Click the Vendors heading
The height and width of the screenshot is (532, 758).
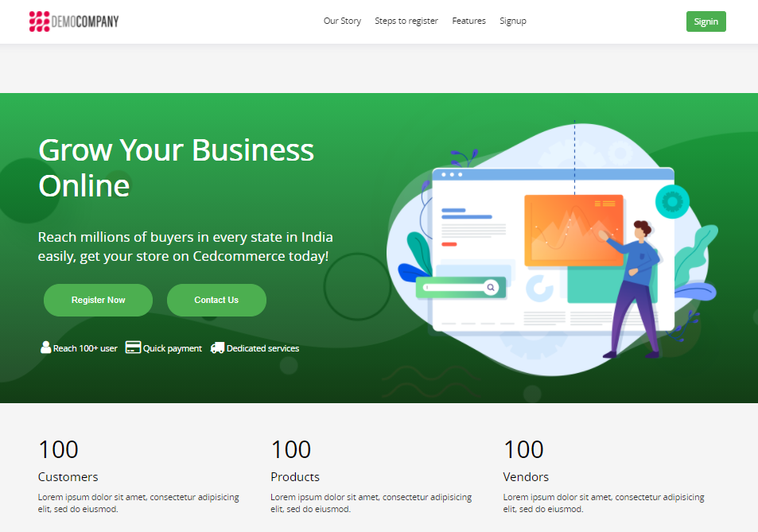(526, 477)
